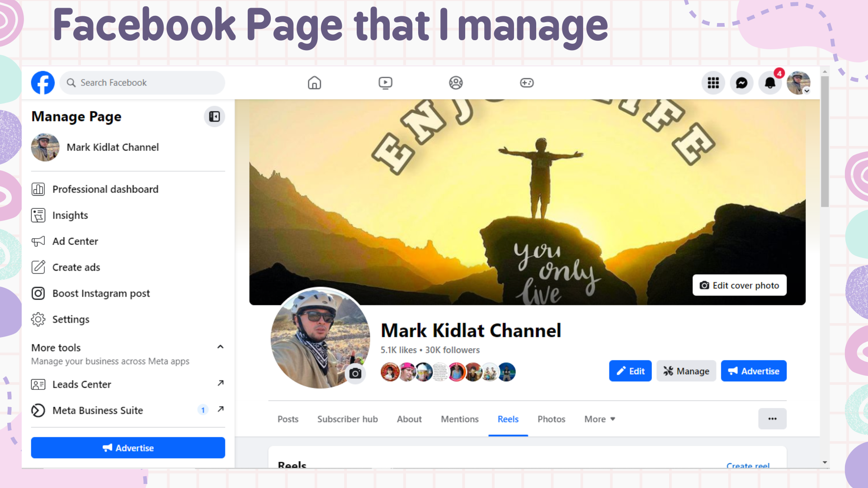This screenshot has width=868, height=488.
Task: Click camera icon on profile picture
Action: 355,374
